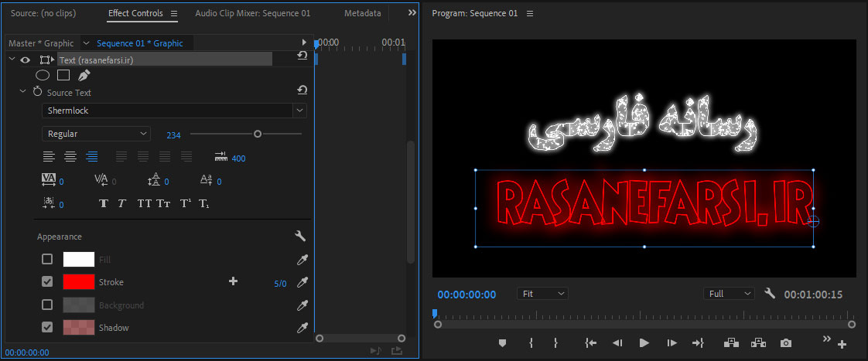The height and width of the screenshot is (361, 868).
Task: Mark In point
Action: (531, 342)
